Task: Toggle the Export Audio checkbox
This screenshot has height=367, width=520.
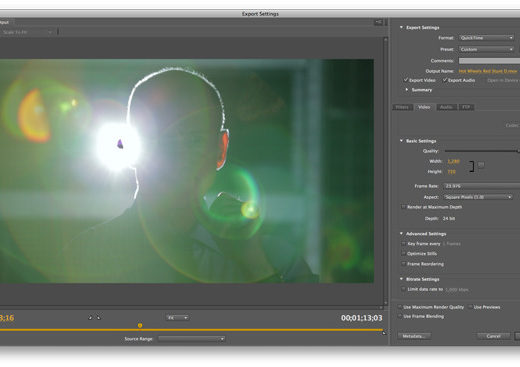Action: pos(445,80)
